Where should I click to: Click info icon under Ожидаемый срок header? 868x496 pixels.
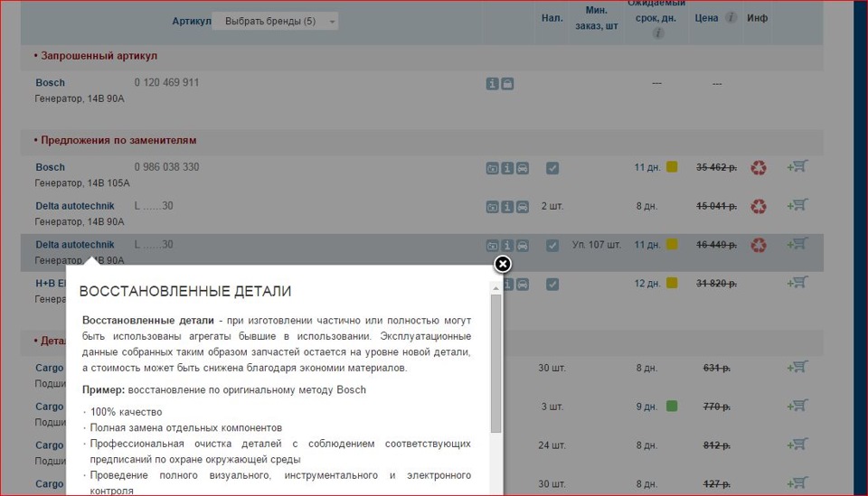tap(657, 33)
